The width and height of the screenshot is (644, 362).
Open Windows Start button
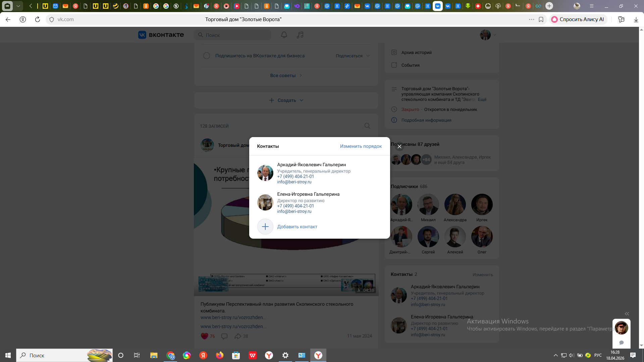8,355
